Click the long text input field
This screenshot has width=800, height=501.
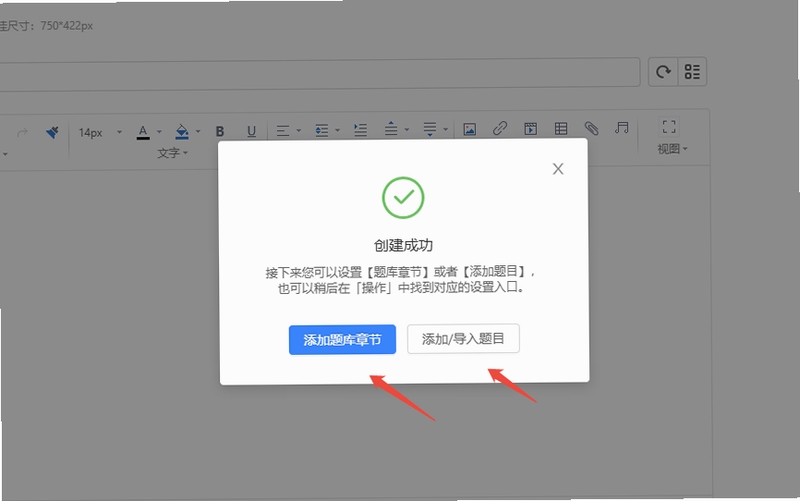[319, 75]
